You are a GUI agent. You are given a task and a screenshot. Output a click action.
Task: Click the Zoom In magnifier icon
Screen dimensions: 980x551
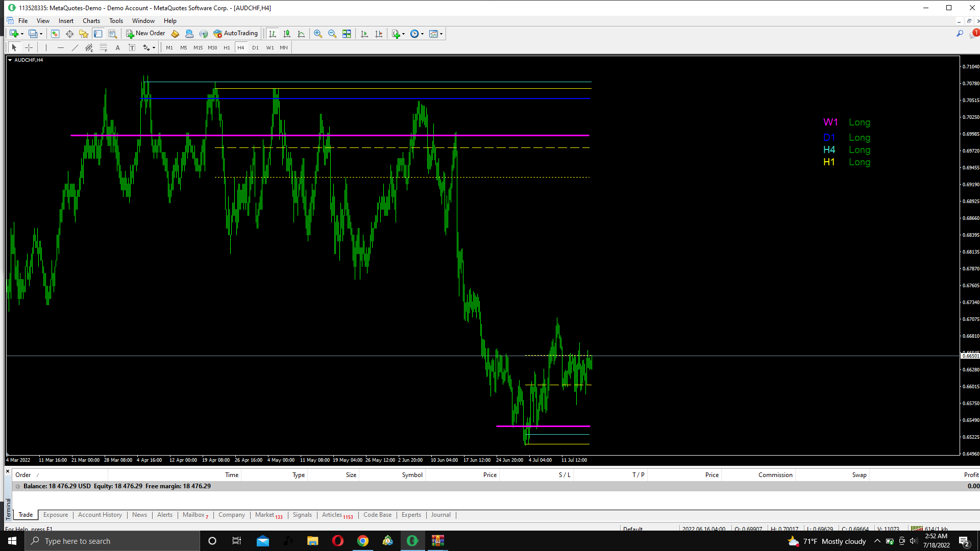pos(318,34)
